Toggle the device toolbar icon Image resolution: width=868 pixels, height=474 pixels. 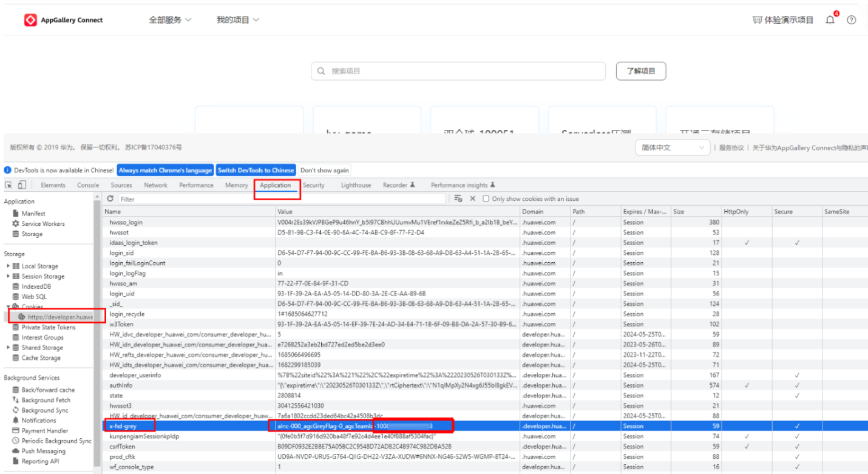tap(22, 185)
